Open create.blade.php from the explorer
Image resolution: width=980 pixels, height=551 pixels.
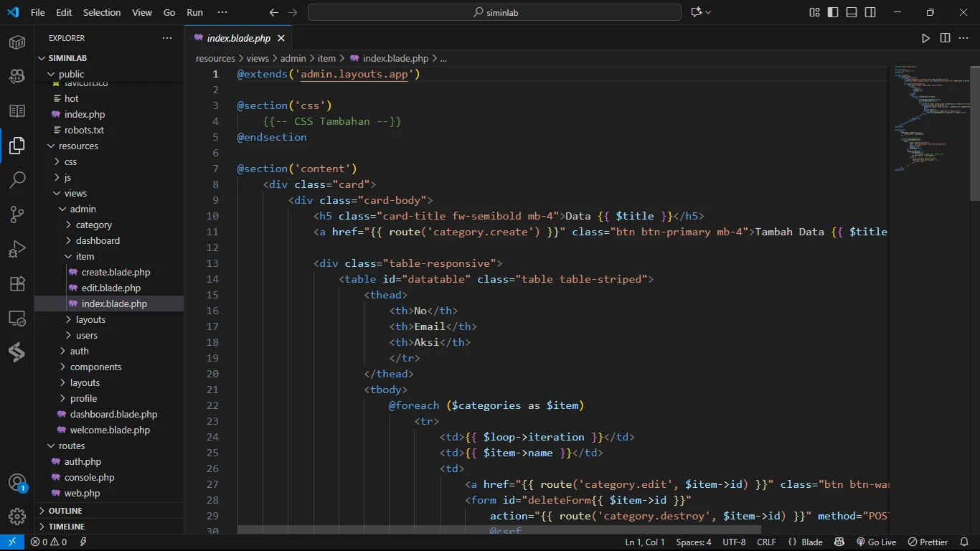pos(116,272)
